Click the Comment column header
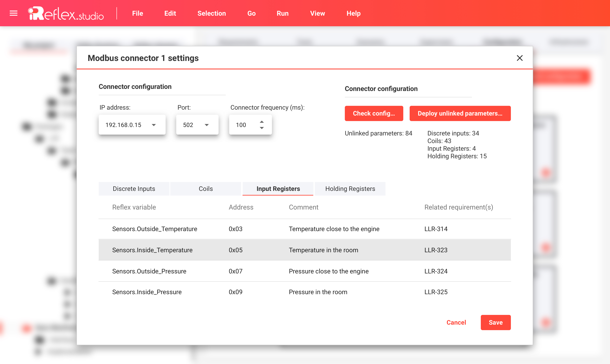The image size is (610, 364). 303,207
